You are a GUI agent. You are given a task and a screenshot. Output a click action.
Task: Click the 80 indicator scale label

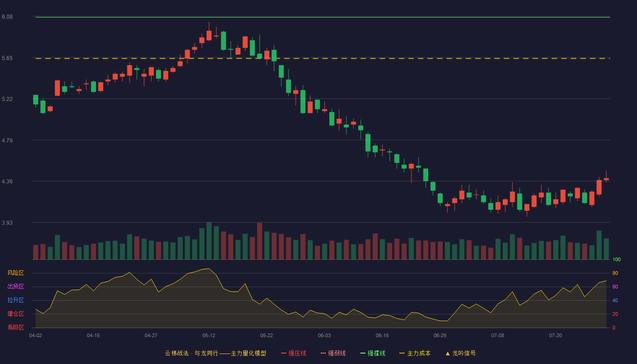615,273
